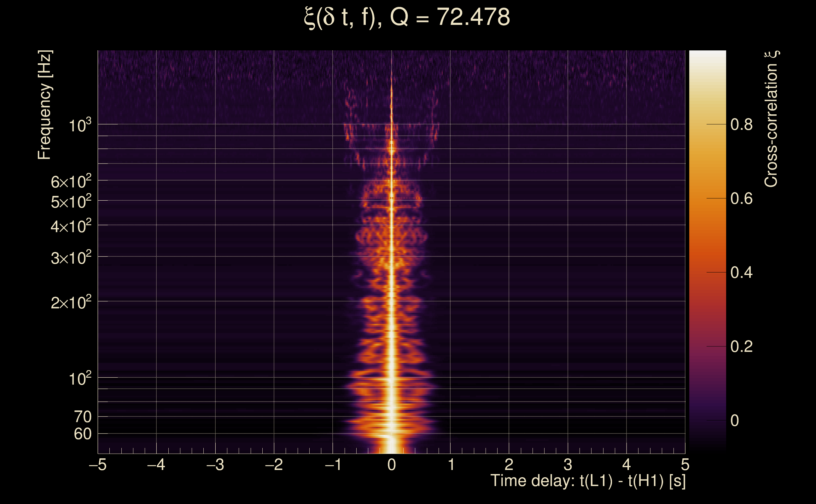Click the plot title with Q = 72.478
Screen dimensions: 816x504
407,17
